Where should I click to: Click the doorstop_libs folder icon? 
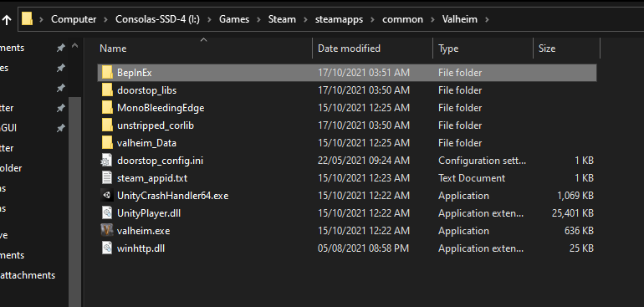(107, 90)
